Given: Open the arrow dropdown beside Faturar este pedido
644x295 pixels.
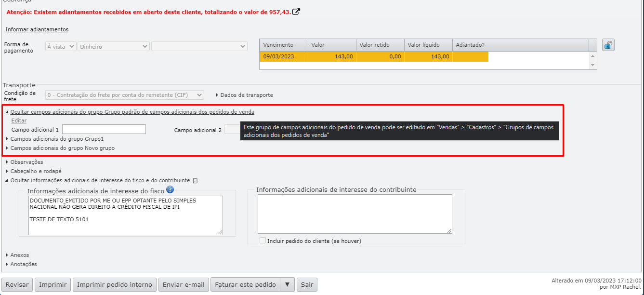Looking at the screenshot, I should 287,284.
